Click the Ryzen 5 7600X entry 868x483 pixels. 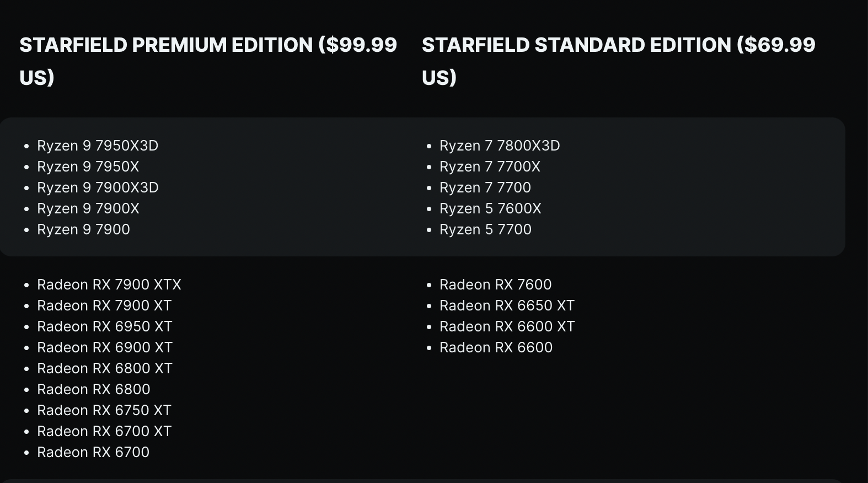[x=490, y=208]
